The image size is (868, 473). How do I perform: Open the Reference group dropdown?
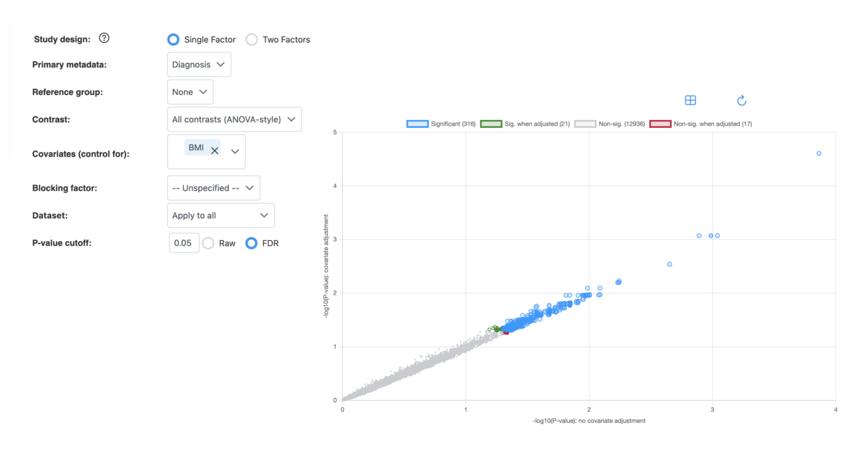click(x=190, y=92)
